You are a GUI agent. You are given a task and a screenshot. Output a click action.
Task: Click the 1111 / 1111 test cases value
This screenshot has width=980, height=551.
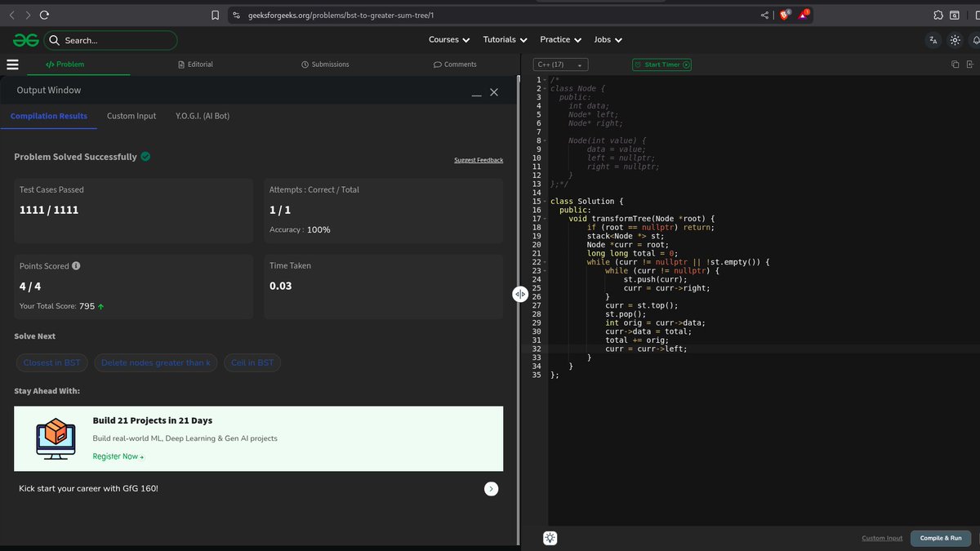[x=49, y=210]
